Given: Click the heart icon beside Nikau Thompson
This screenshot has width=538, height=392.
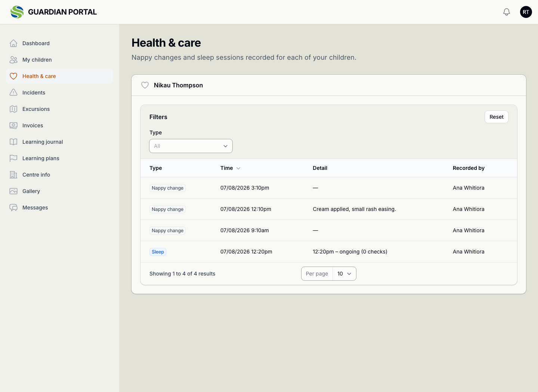Looking at the screenshot, I should [x=145, y=85].
